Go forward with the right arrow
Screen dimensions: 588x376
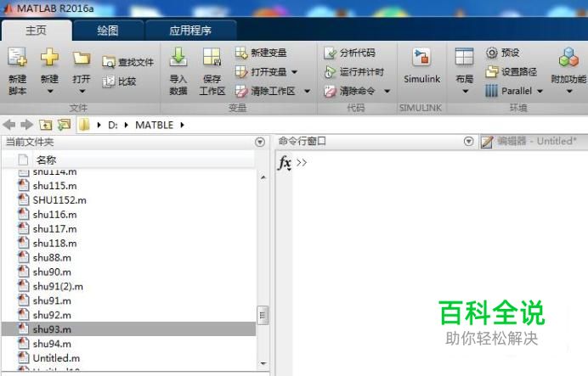tap(26, 125)
